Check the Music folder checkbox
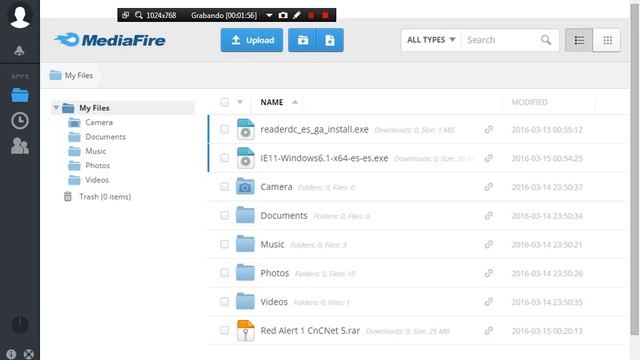 point(224,244)
